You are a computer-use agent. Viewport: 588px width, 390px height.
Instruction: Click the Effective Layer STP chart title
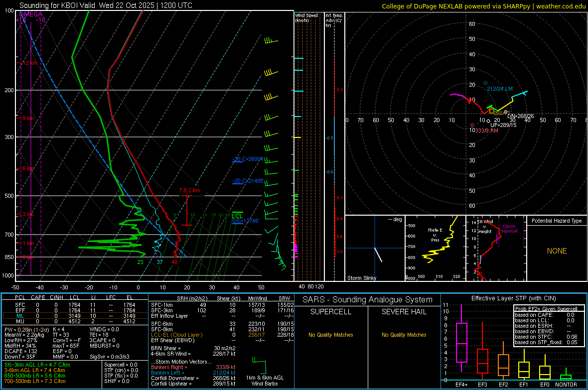click(513, 298)
